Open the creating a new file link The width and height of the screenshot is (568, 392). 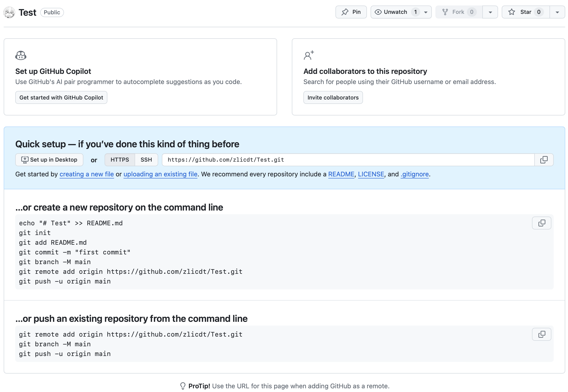tap(87, 174)
